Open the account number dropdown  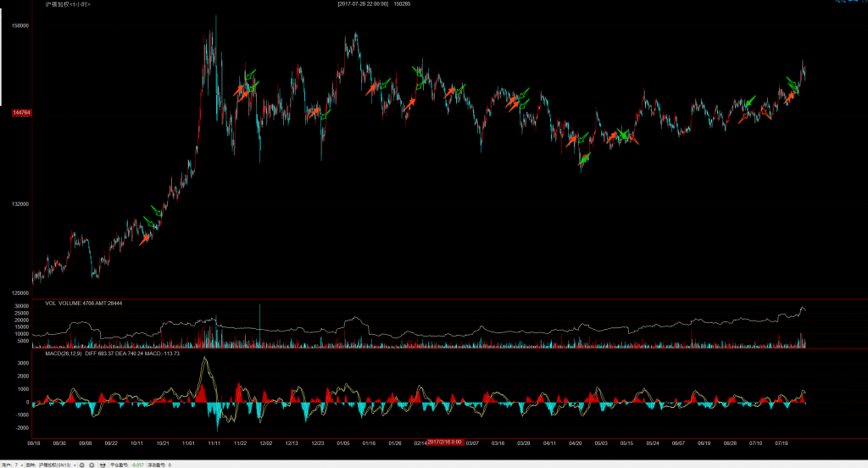coord(22,465)
